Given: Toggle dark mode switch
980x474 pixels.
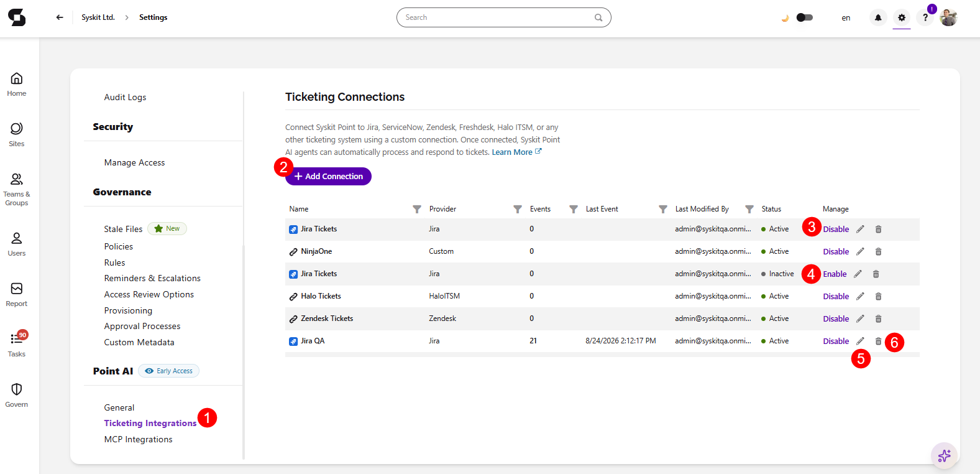Looking at the screenshot, I should (805, 17).
